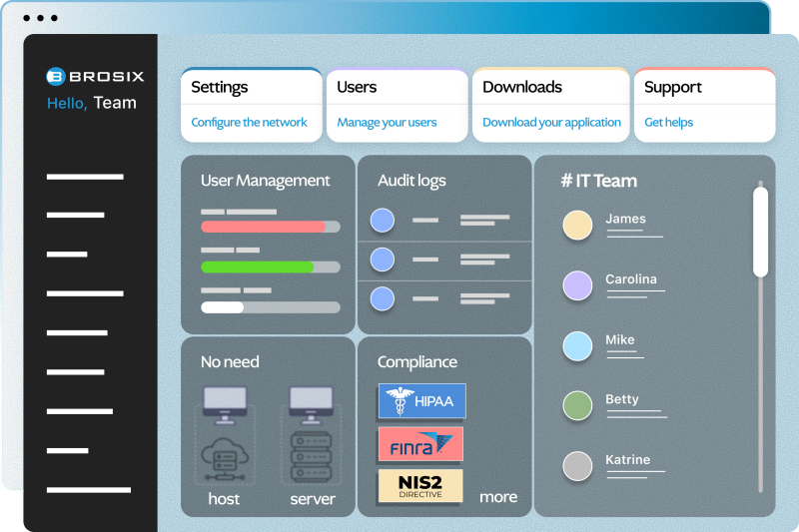Click the Brosix logo icon

[56, 75]
